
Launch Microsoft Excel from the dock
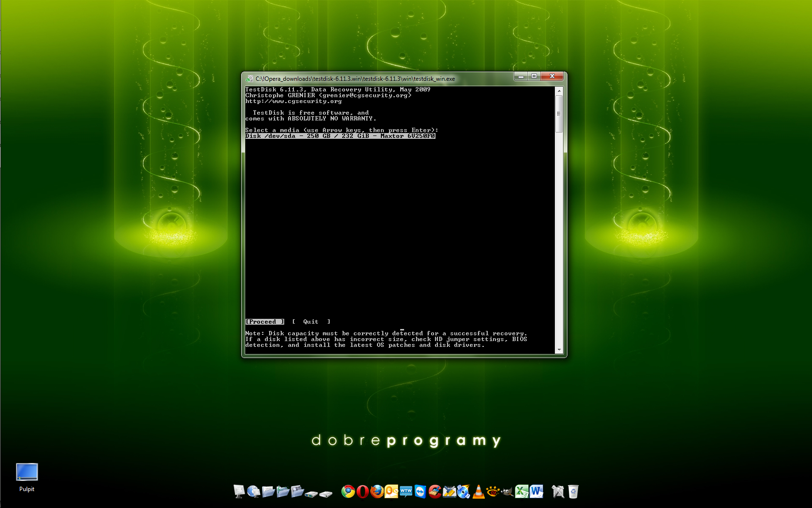point(522,492)
